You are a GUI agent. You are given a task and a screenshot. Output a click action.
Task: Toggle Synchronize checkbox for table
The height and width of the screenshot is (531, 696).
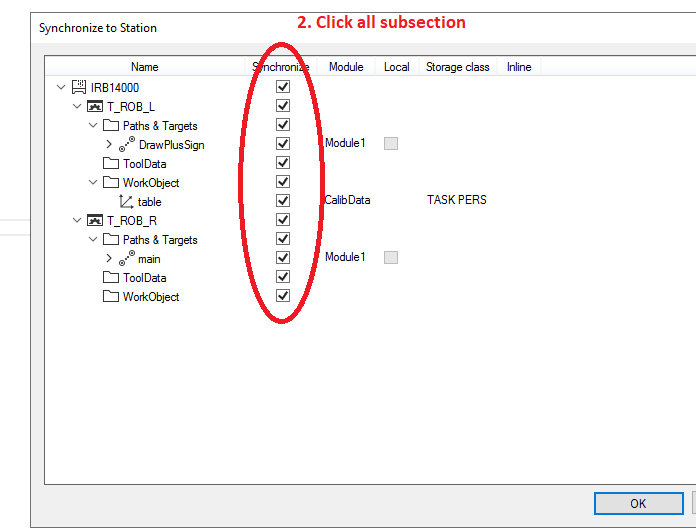click(x=283, y=200)
